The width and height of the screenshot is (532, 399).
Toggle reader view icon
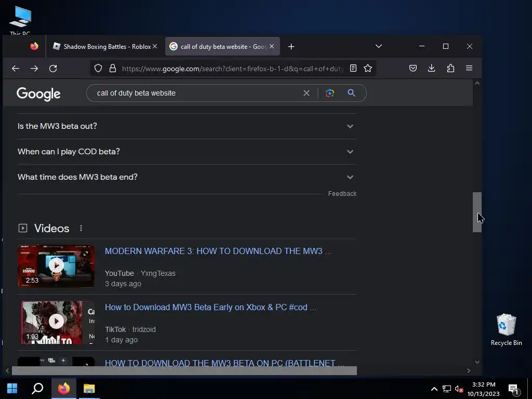click(353, 68)
